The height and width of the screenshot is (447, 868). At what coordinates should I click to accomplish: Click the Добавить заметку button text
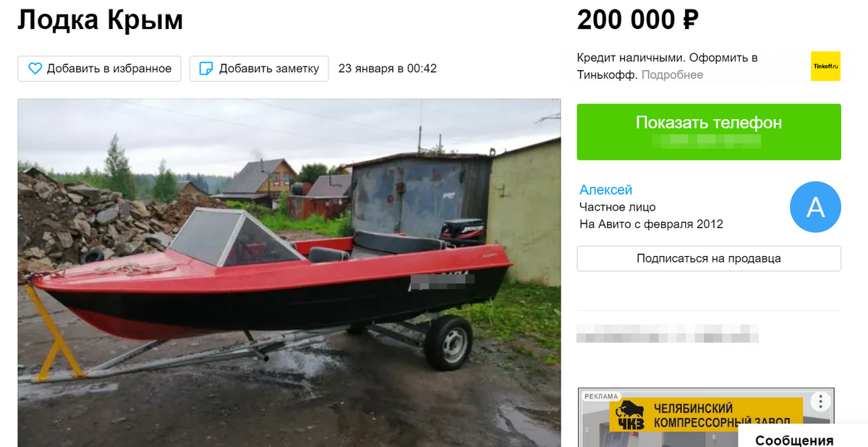click(x=269, y=69)
